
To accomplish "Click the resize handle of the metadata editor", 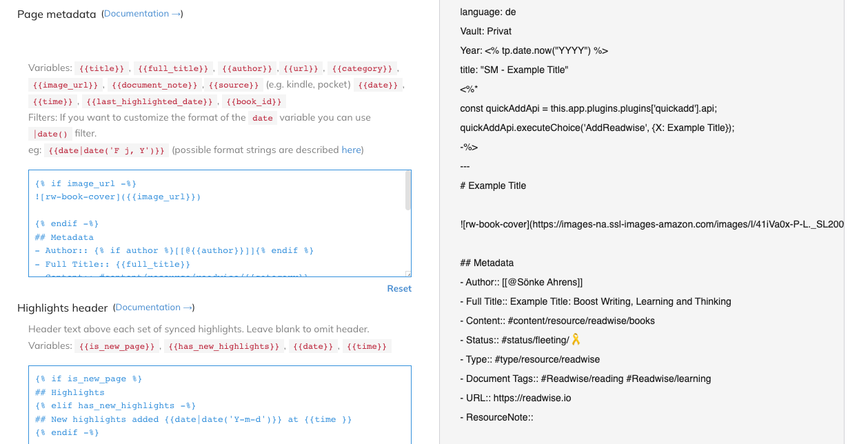I will point(408,274).
